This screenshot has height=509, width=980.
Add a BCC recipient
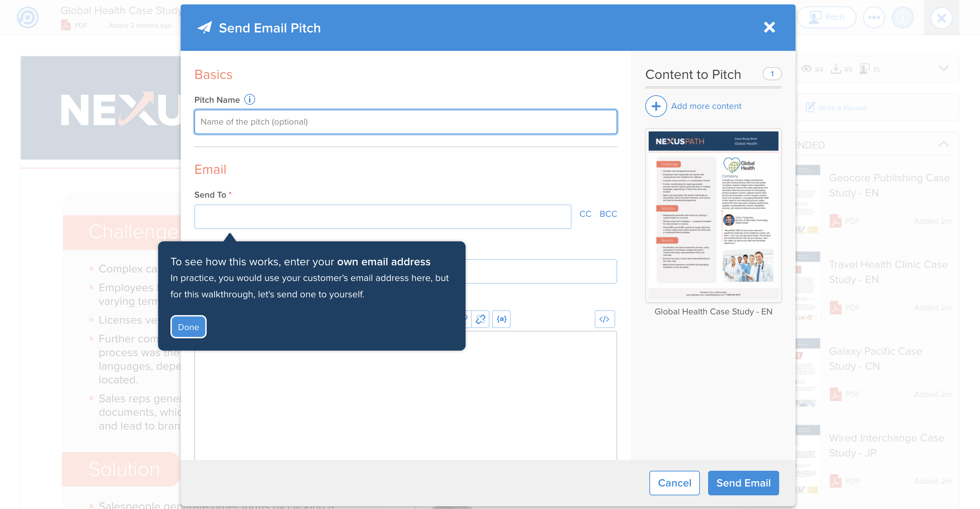(x=608, y=214)
